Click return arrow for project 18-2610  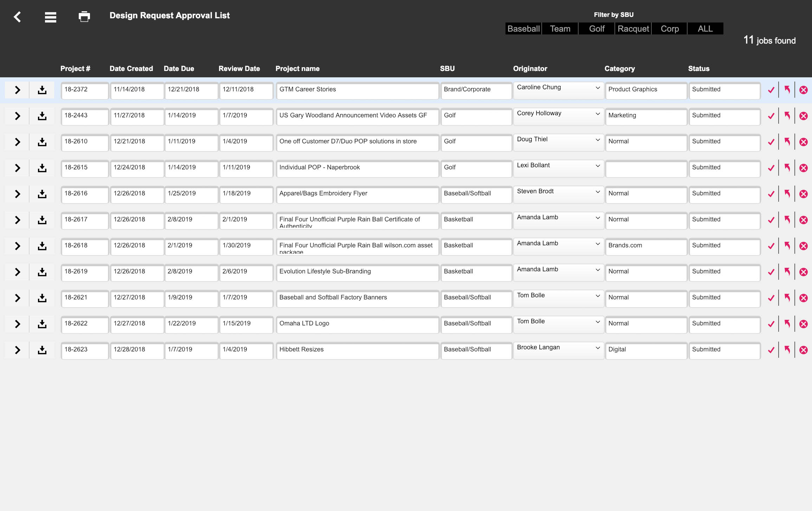[x=787, y=142]
